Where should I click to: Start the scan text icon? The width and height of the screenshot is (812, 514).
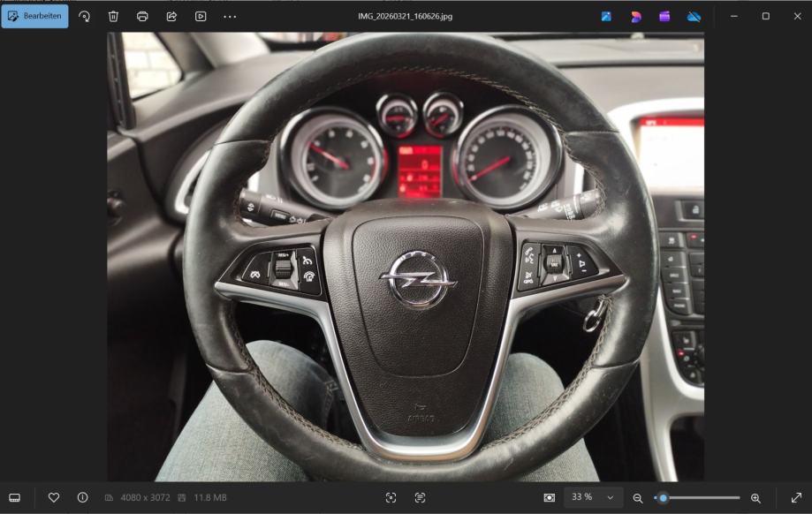(420, 497)
